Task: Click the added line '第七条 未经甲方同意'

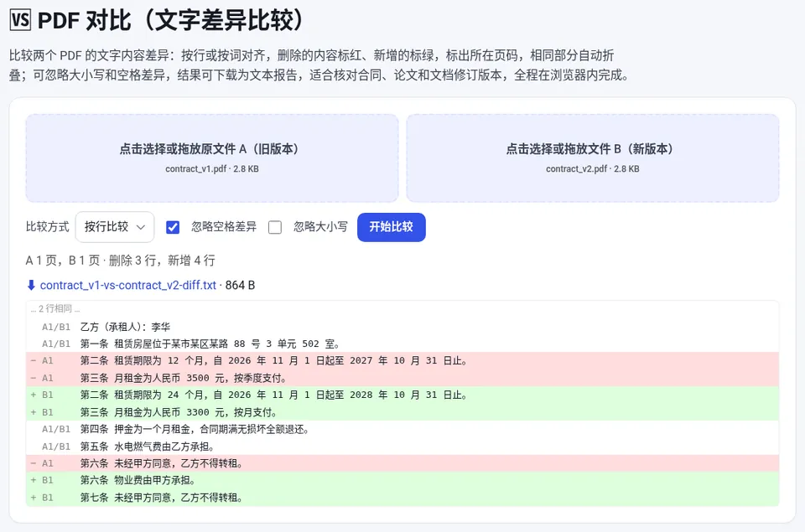Action: 402,498
